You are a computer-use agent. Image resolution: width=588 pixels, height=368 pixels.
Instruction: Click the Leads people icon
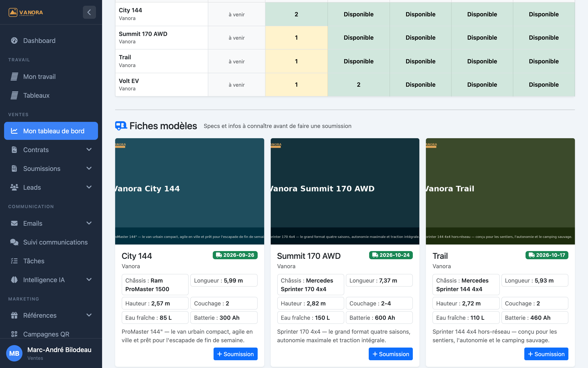pos(14,187)
